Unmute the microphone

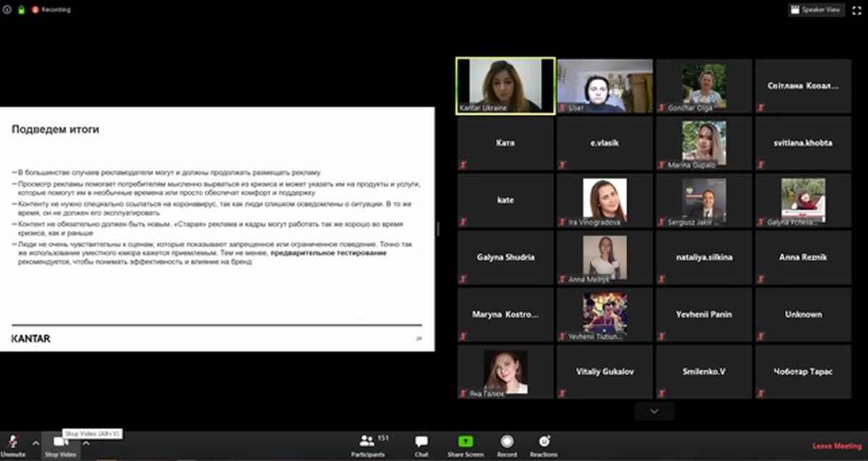click(12, 443)
